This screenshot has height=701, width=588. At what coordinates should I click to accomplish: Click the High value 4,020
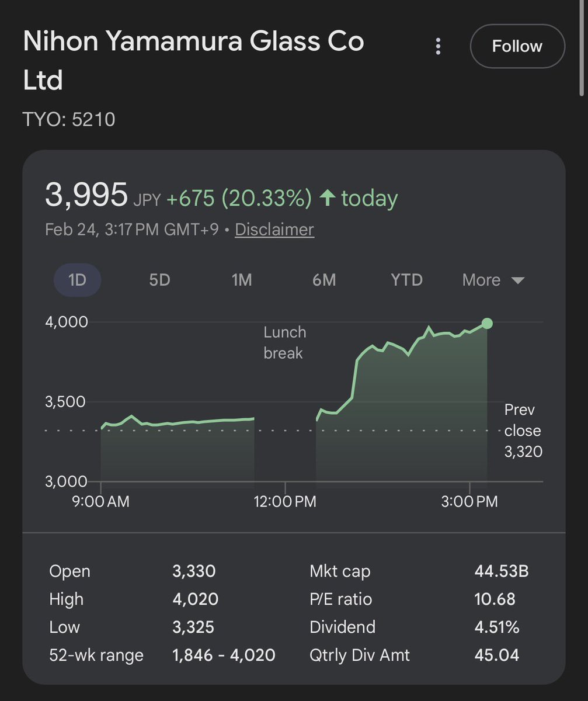pyautogui.click(x=195, y=599)
